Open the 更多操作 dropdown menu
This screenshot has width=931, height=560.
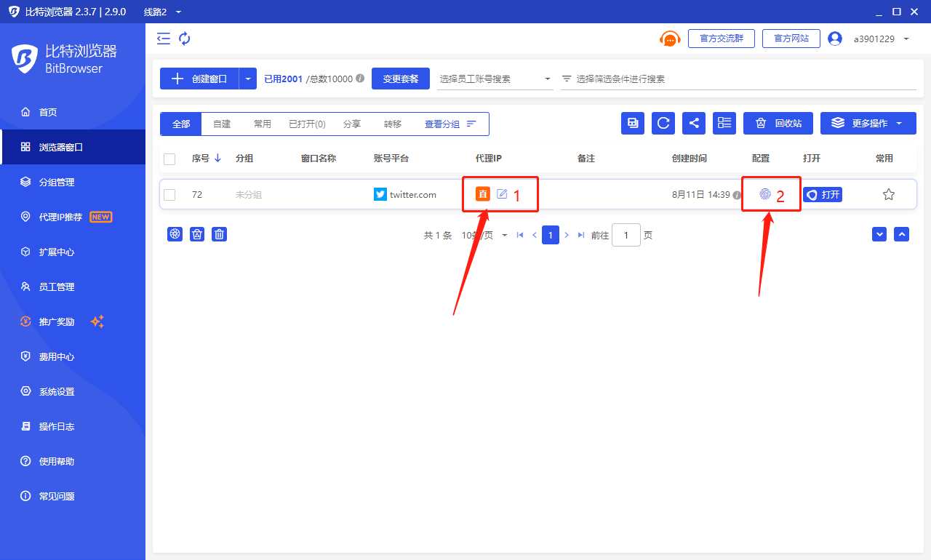867,124
